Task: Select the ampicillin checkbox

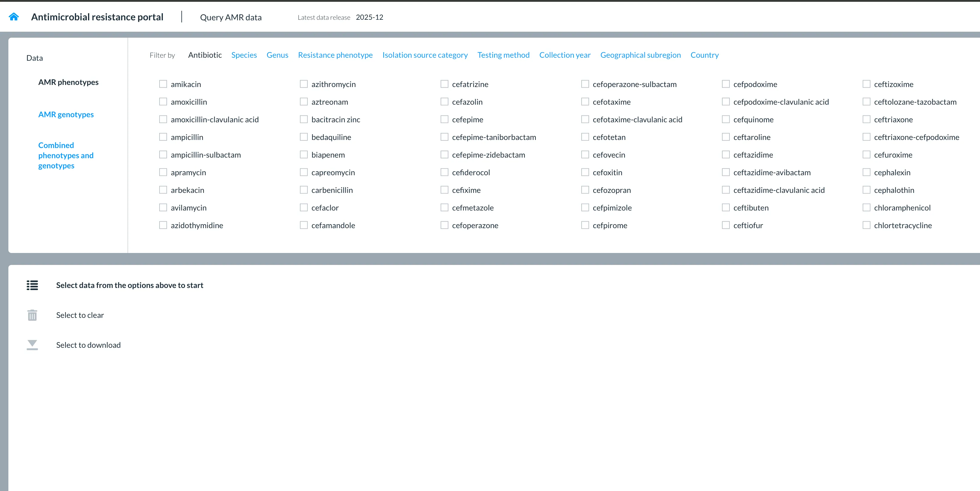Action: coord(163,137)
